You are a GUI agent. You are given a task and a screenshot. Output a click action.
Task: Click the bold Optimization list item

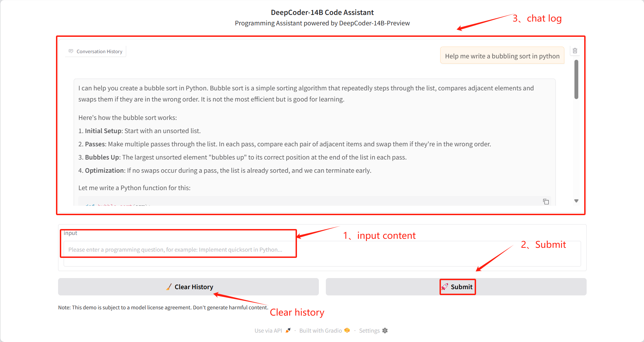click(x=105, y=171)
